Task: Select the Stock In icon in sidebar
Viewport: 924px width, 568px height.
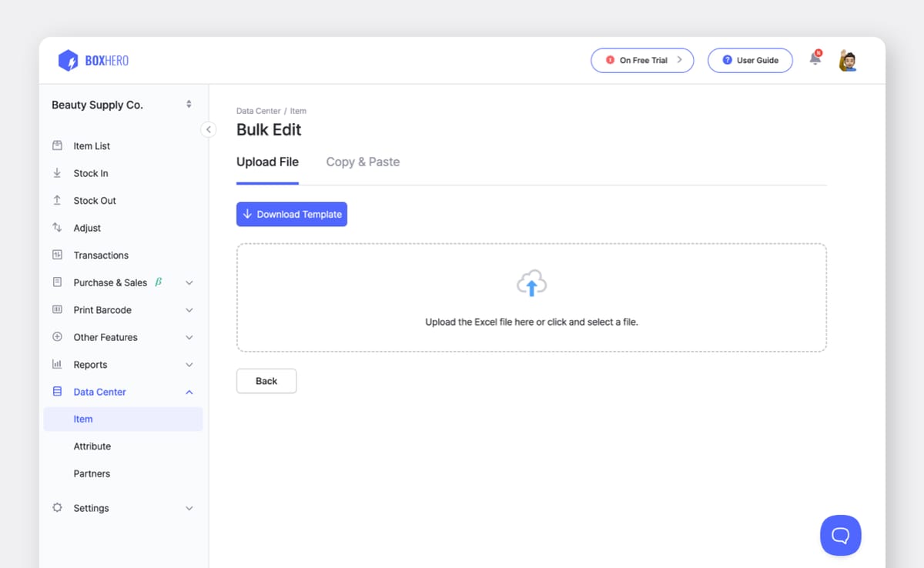Action: point(57,172)
